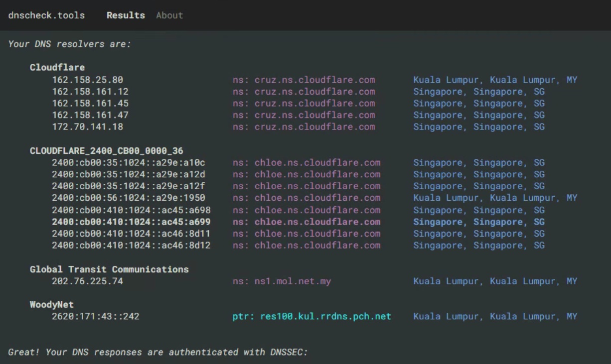
Task: Click the ns1.mol.net.my nameserver text
Action: tap(282, 281)
